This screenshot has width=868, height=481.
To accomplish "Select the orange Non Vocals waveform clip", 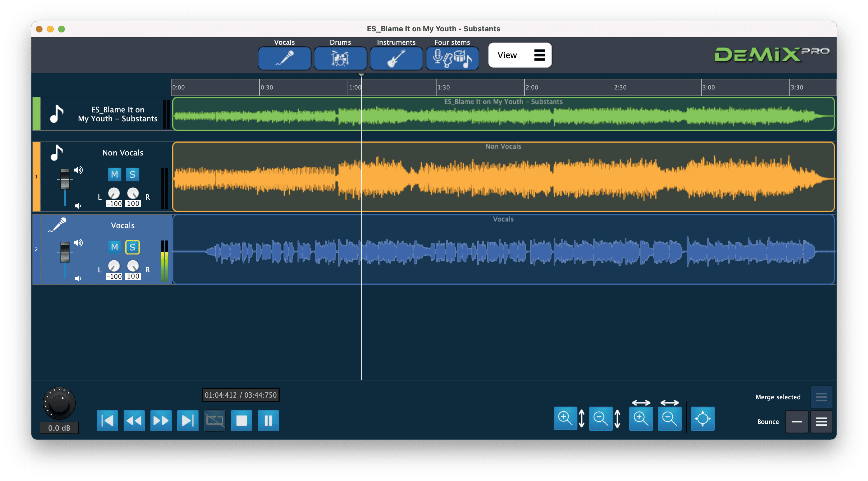I will coord(503,177).
